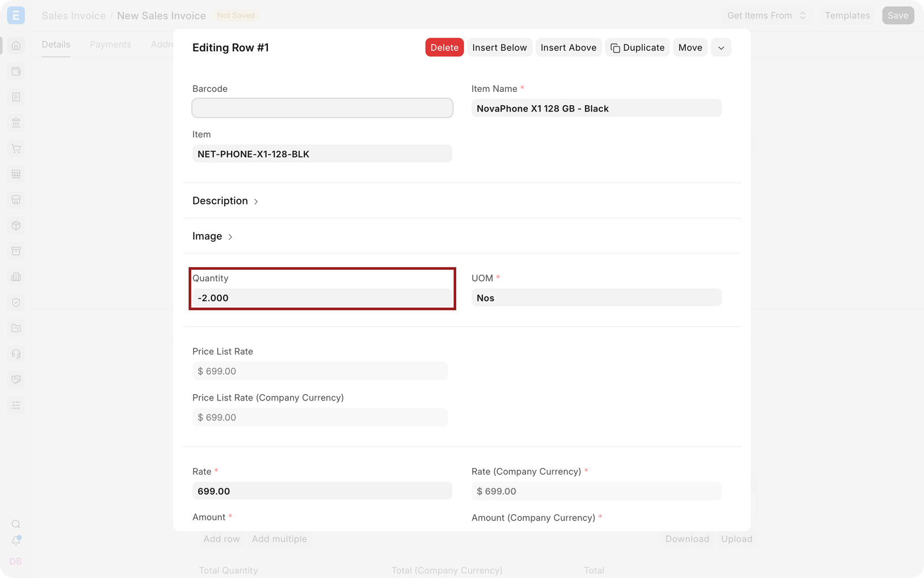Click the Download button
This screenshot has width=924, height=578.
click(687, 539)
